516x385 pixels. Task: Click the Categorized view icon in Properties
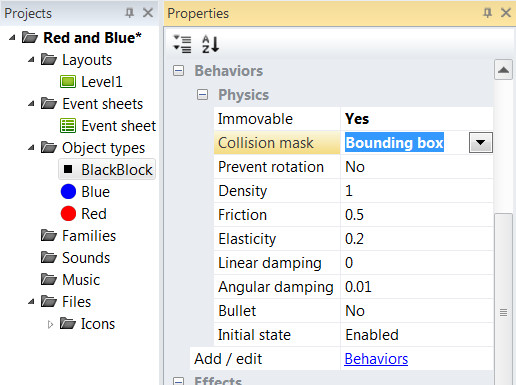182,44
